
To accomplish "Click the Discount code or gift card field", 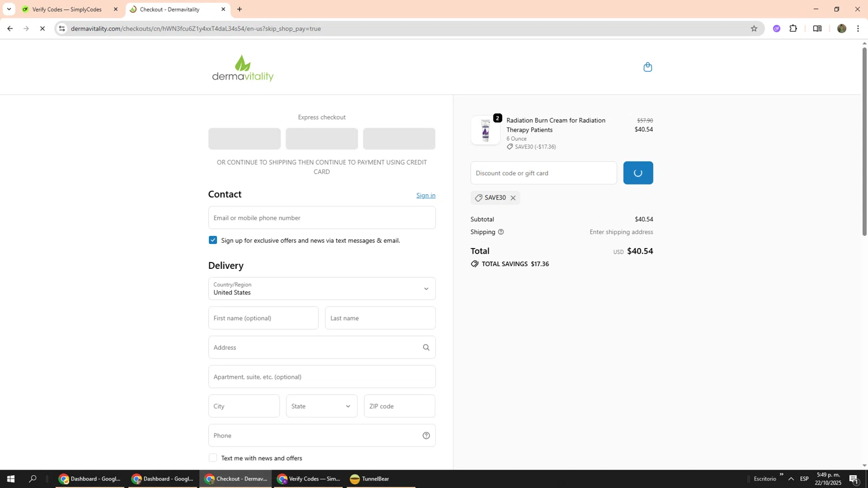I will point(544,173).
